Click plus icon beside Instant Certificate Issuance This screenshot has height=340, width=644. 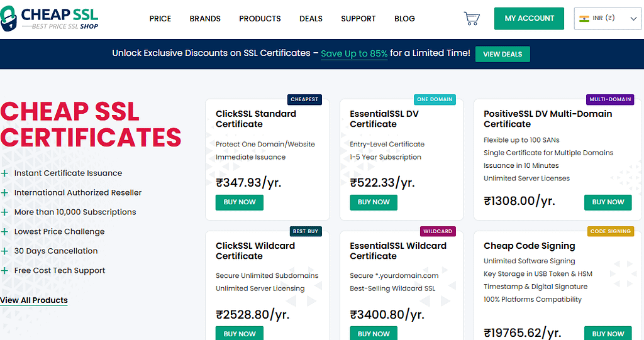tap(4, 173)
